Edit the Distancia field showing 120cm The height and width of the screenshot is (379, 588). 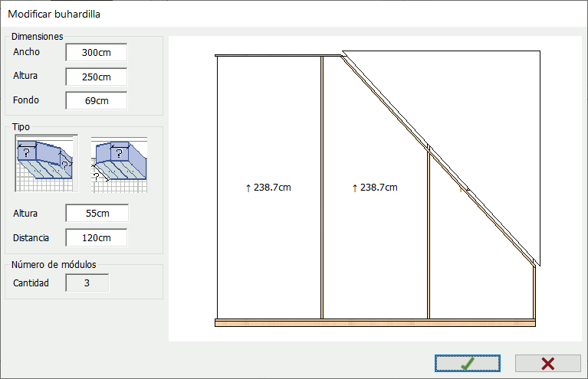(97, 238)
